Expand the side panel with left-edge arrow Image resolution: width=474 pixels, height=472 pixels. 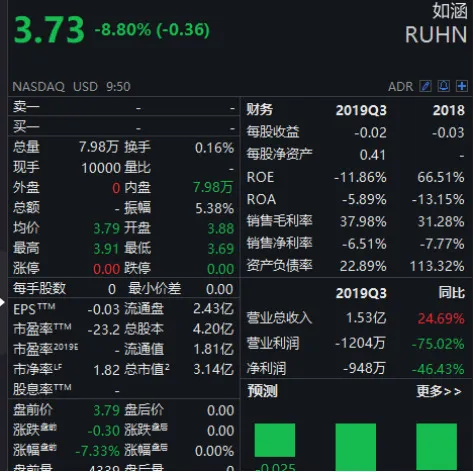click(2, 303)
